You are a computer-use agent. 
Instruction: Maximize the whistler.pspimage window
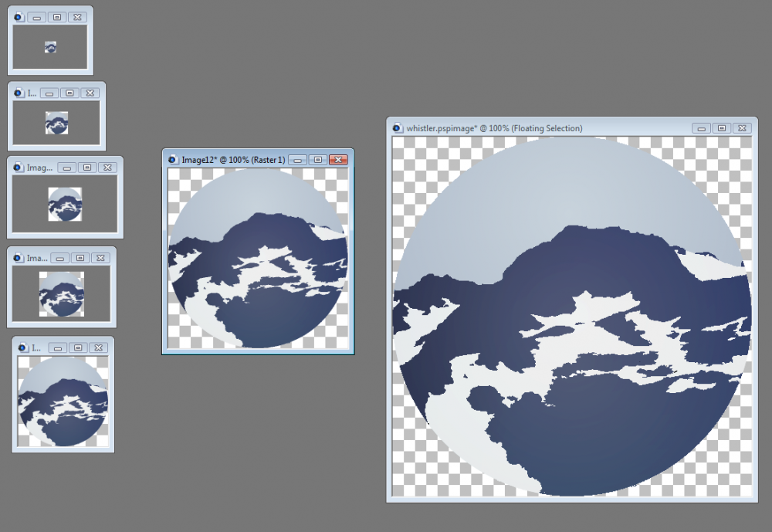coord(721,128)
